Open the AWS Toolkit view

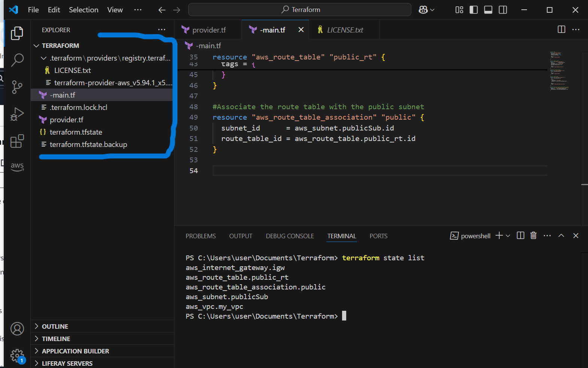(17, 166)
